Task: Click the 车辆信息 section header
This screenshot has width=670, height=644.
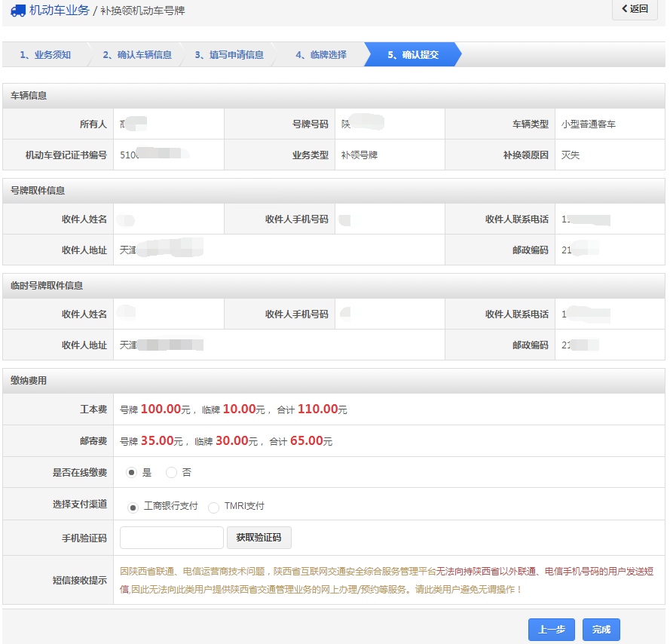Action: [29, 96]
